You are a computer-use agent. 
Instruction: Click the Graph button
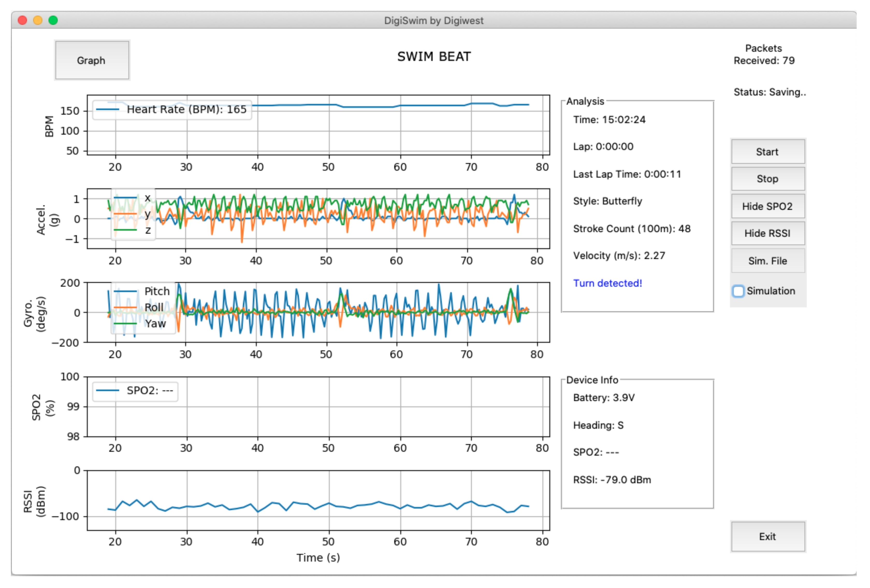pyautogui.click(x=92, y=60)
